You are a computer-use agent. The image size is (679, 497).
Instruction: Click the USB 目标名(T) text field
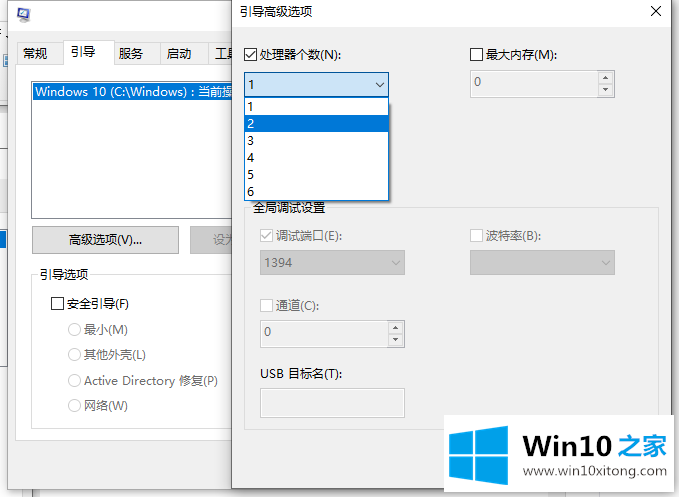click(332, 403)
